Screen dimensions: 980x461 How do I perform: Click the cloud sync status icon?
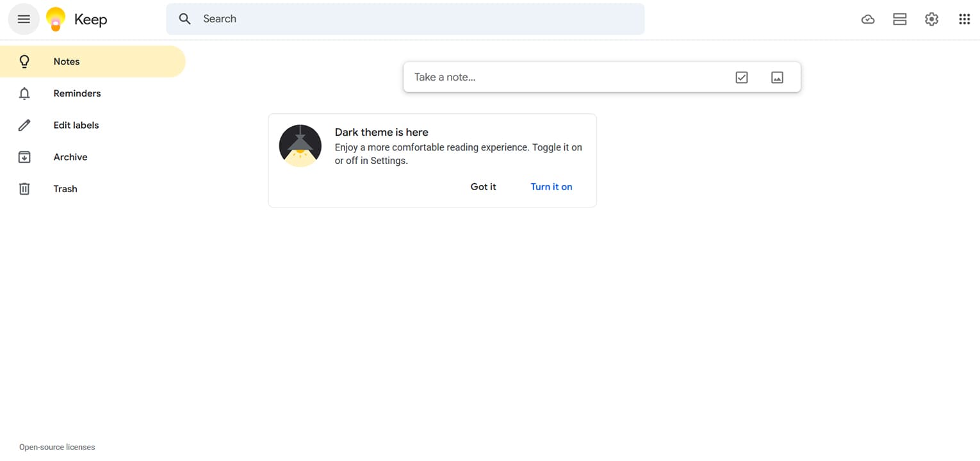point(868,19)
